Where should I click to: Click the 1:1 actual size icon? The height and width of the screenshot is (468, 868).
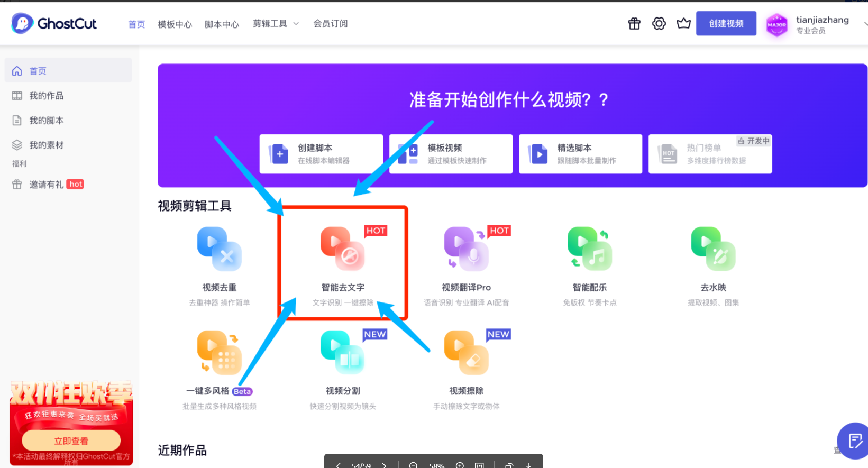pos(479,465)
